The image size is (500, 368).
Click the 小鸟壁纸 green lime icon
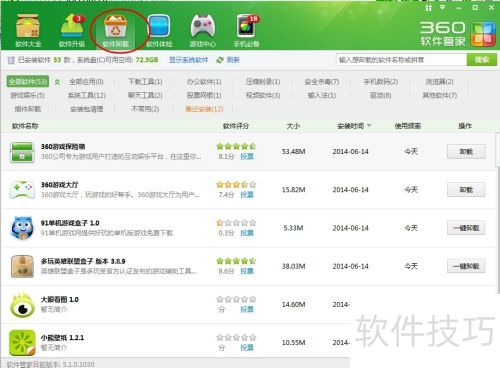pos(22,343)
